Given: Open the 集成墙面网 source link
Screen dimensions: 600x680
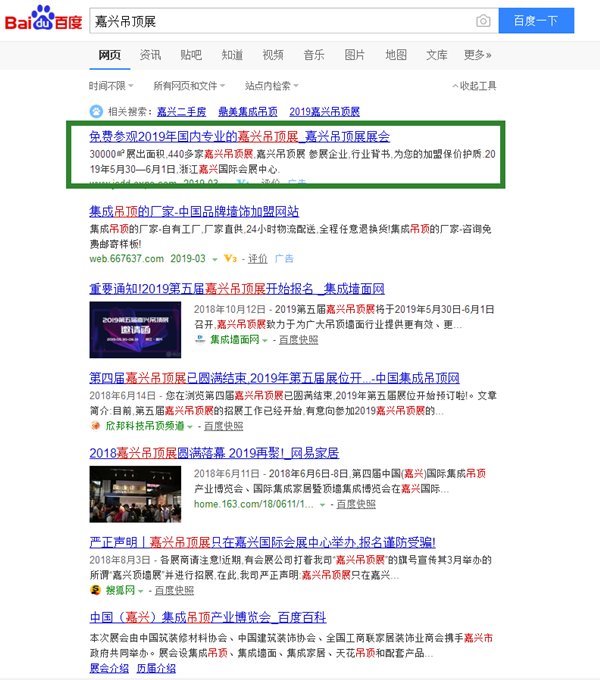Looking at the screenshot, I should click(x=235, y=340).
